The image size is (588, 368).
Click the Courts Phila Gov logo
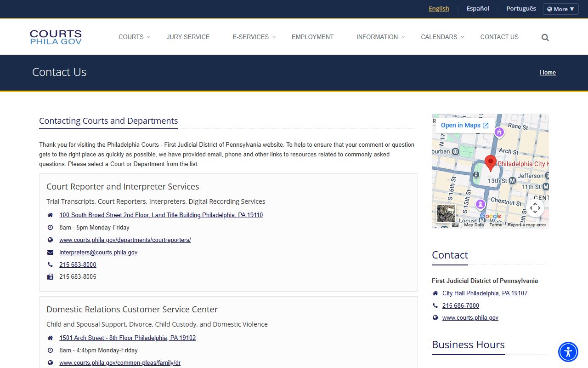point(56,37)
